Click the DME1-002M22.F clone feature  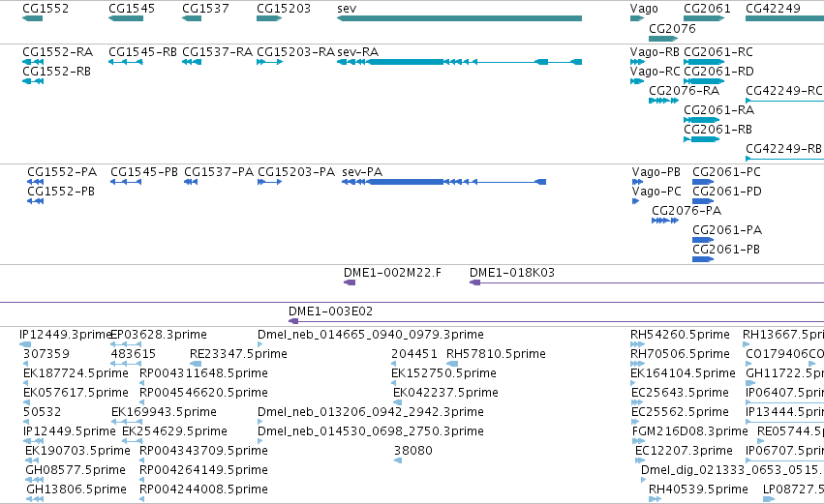350,283
